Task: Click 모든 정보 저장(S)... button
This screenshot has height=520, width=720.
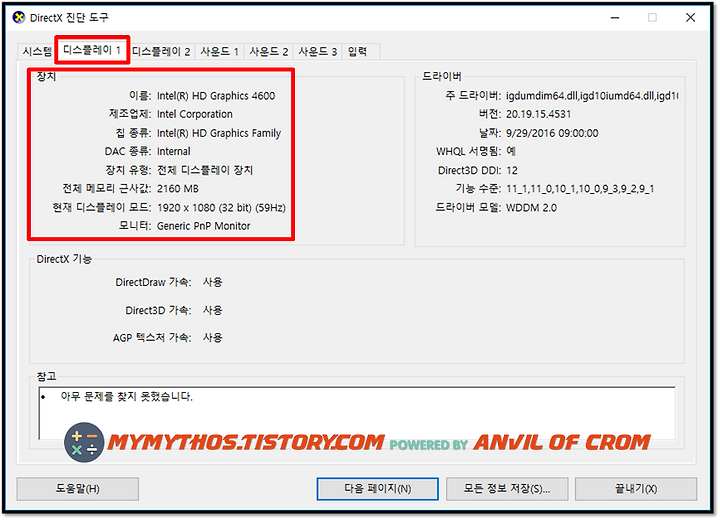Action: [507, 489]
